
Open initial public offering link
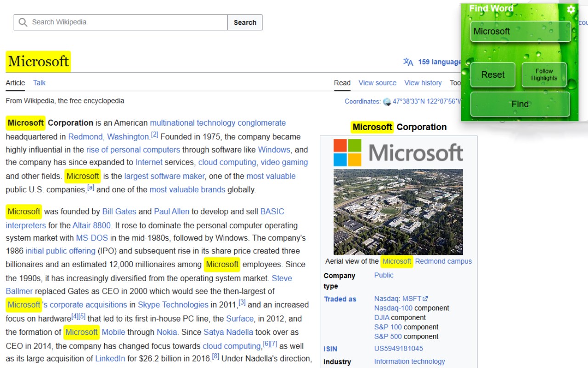[x=60, y=251]
